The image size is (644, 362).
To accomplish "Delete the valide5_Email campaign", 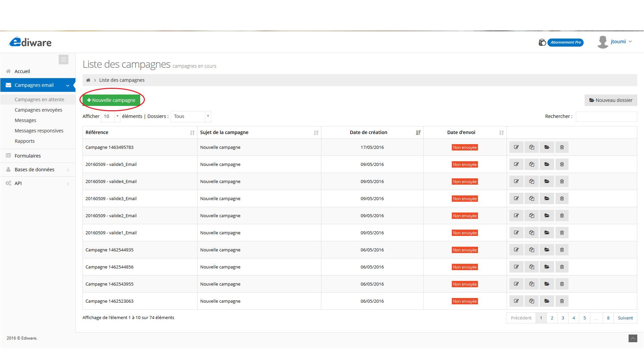I will tap(562, 164).
